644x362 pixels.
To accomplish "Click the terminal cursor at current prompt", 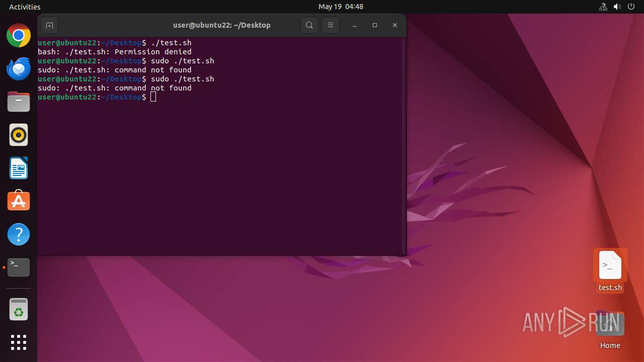I will point(153,97).
